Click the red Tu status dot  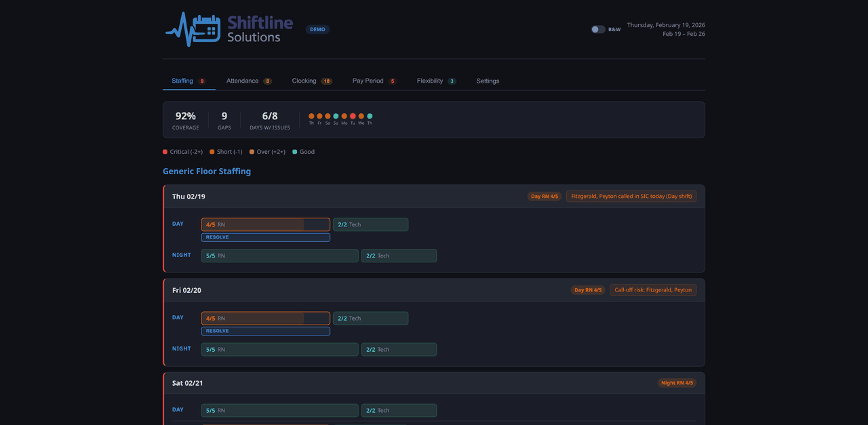tap(353, 116)
